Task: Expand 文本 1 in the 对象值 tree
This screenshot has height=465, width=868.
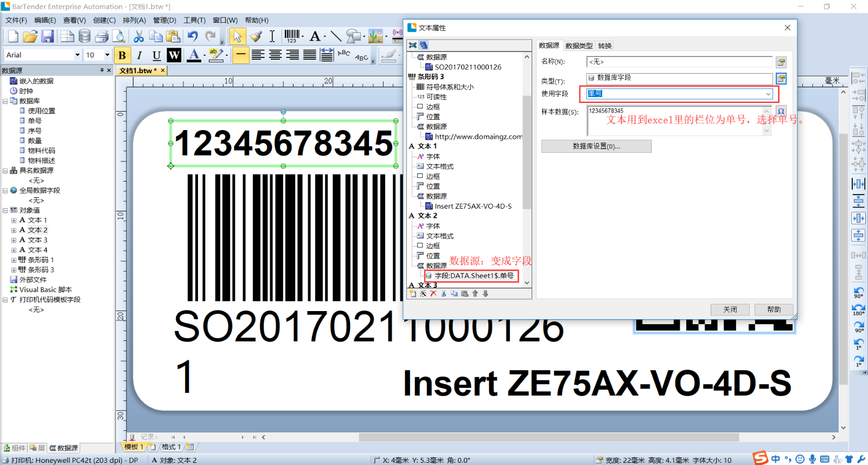Action: 14,221
